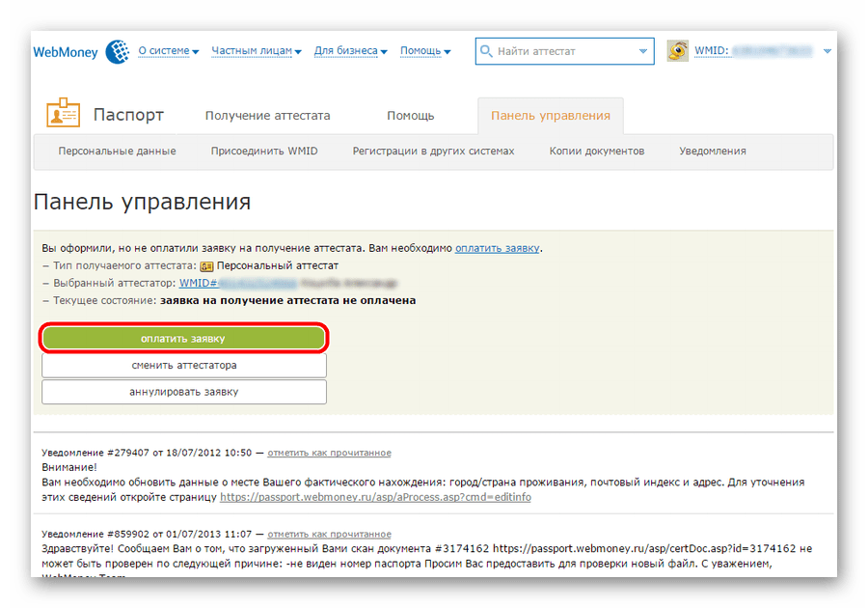Click 'сменить аттестатора' button
The image size is (868, 608).
pyautogui.click(x=184, y=365)
